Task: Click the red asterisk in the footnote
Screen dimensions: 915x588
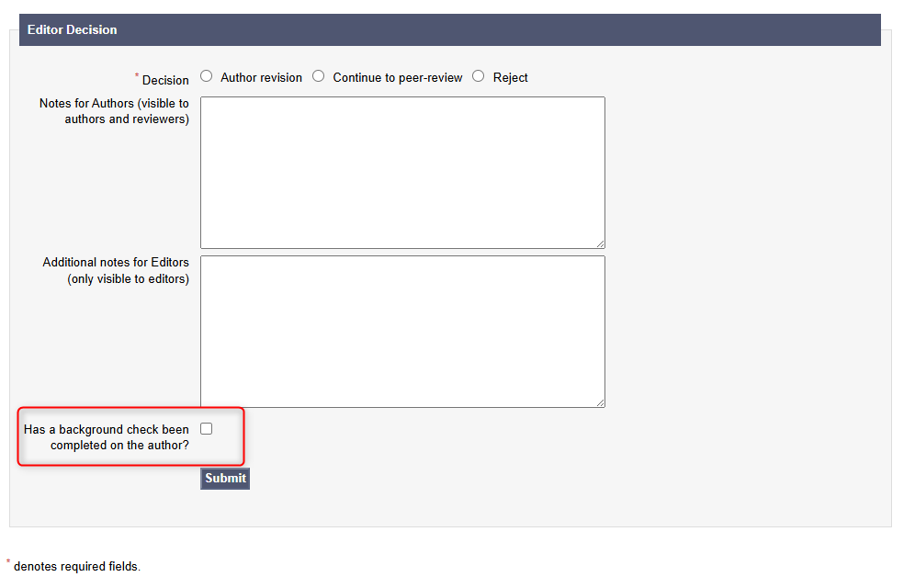Action: 8,562
